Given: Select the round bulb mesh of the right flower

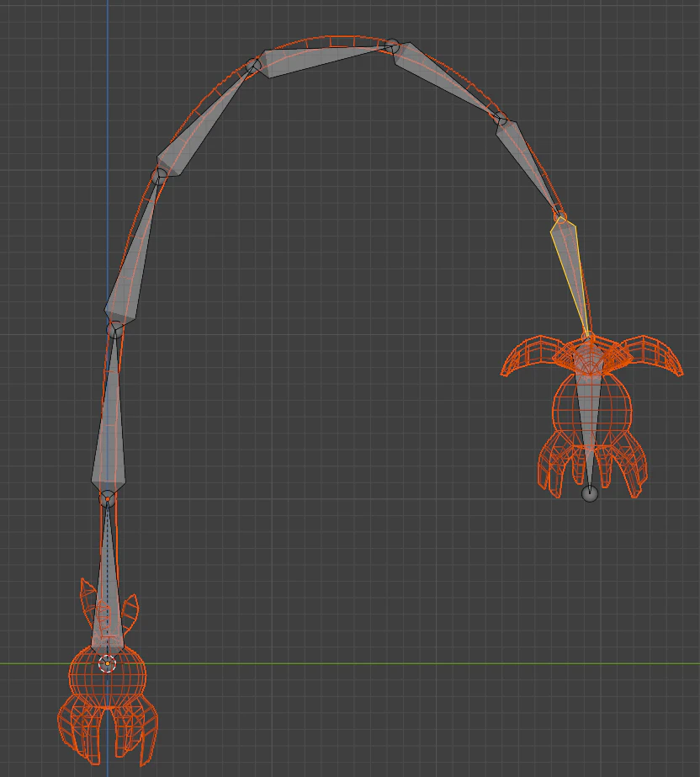Looking at the screenshot, I should pyautogui.click(x=592, y=409).
